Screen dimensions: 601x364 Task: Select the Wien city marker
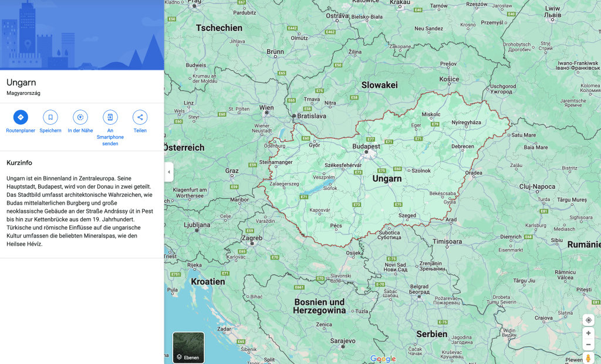[267, 108]
